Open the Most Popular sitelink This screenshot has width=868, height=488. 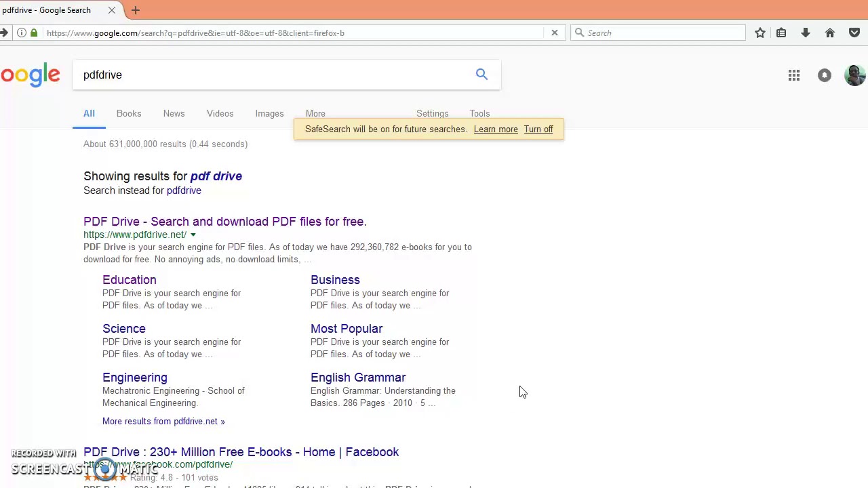click(347, 329)
